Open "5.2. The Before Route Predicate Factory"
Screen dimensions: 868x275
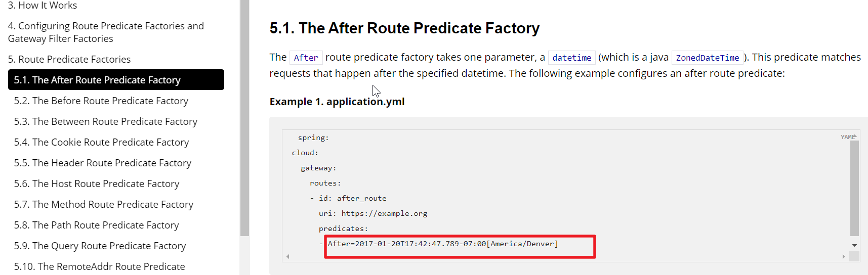point(101,101)
